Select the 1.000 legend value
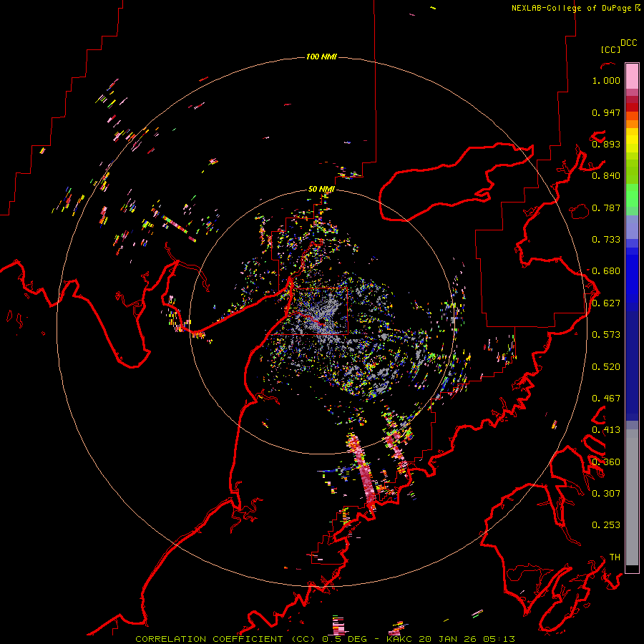Screen dimensions: 644x644 [606, 80]
